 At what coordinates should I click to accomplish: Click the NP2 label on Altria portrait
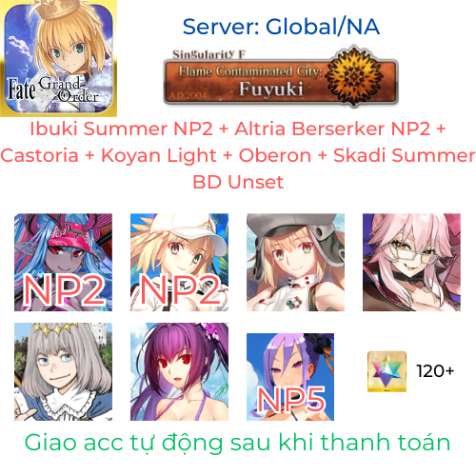(x=180, y=290)
